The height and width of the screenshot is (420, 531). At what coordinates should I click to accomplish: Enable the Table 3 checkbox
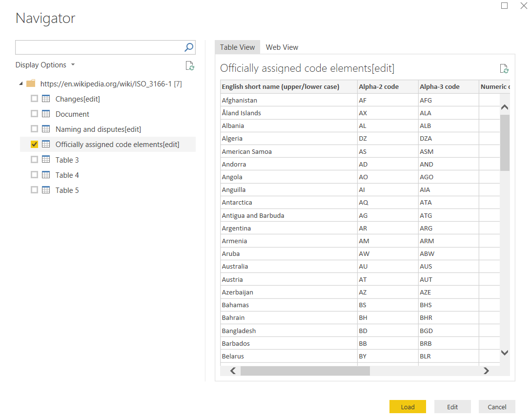pyautogui.click(x=34, y=160)
